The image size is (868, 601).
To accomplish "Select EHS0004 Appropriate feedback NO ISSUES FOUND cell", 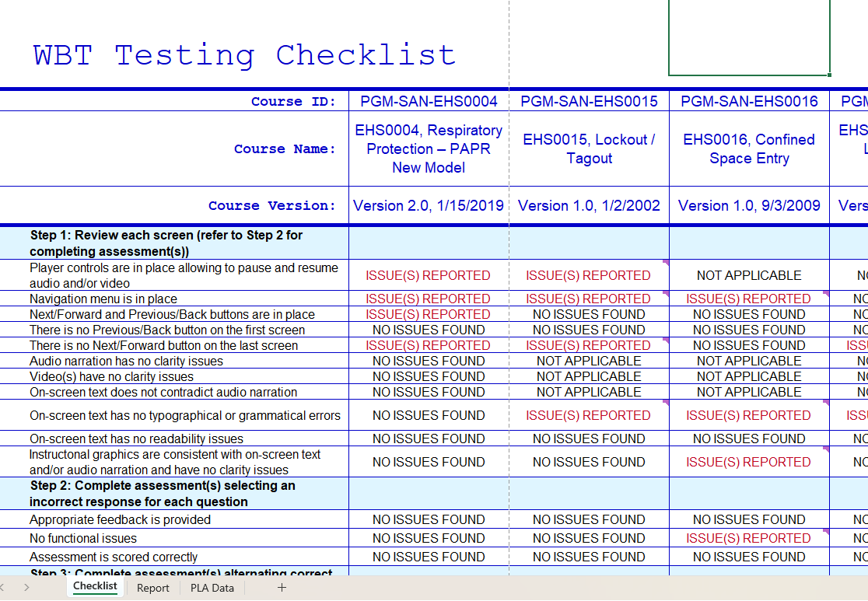I will [x=429, y=519].
